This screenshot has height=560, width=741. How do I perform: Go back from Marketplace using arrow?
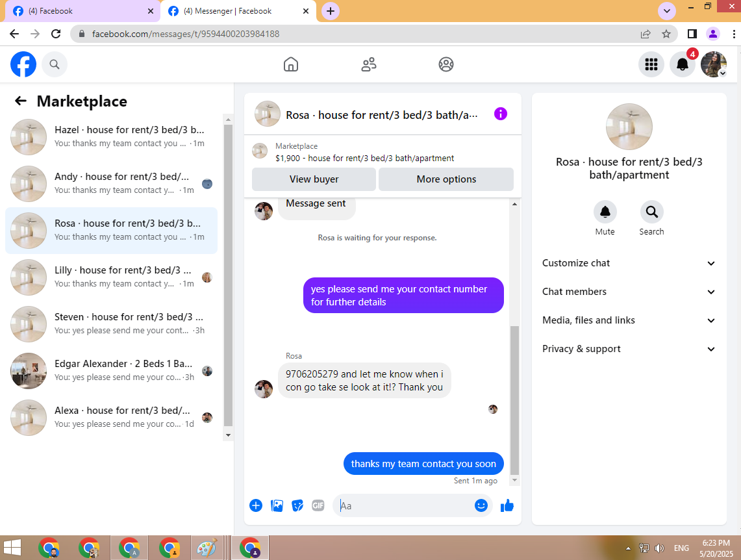(20, 101)
